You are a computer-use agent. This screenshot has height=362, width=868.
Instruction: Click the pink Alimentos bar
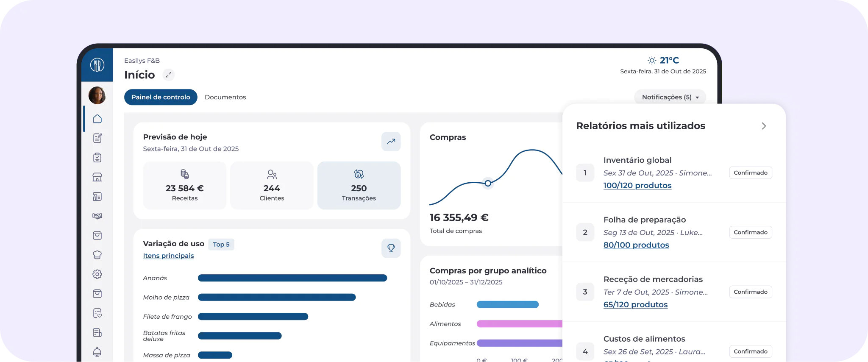(520, 324)
